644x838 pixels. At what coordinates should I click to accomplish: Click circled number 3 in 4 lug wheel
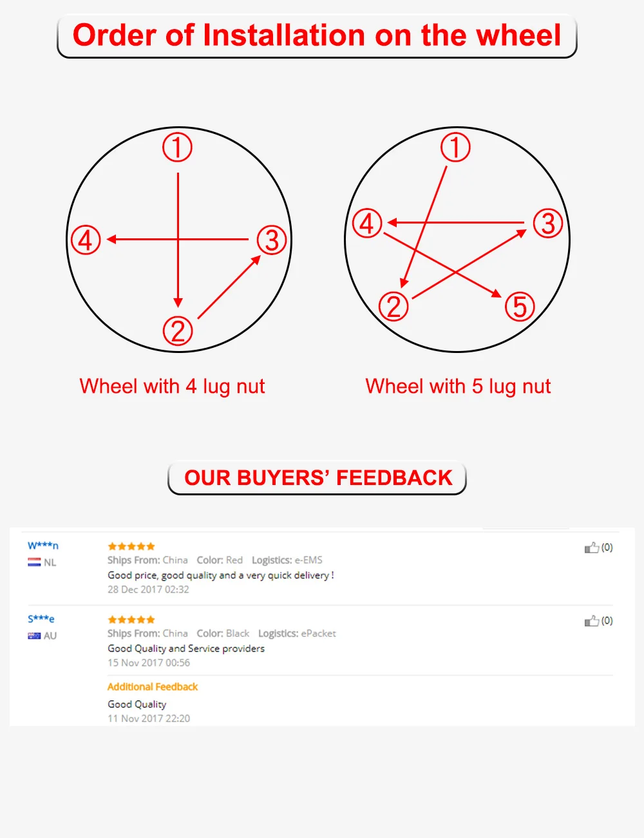272,240
